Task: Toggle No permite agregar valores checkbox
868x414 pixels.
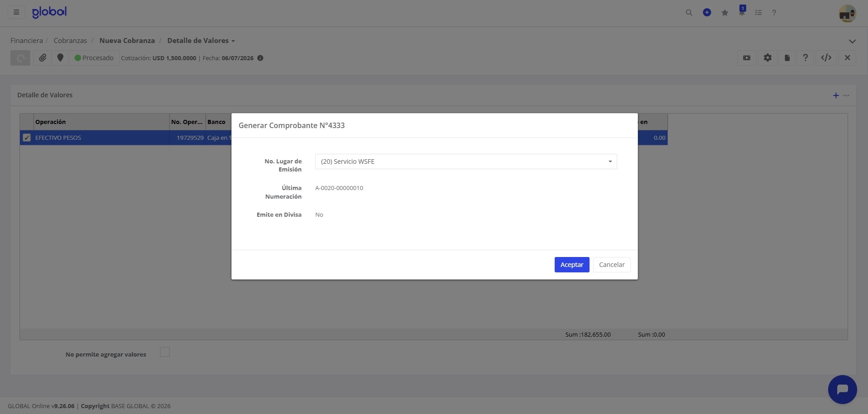Action: pos(165,352)
